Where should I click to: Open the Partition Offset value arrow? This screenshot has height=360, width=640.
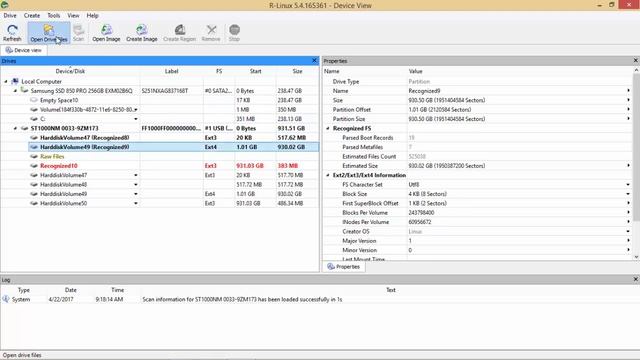629,109
